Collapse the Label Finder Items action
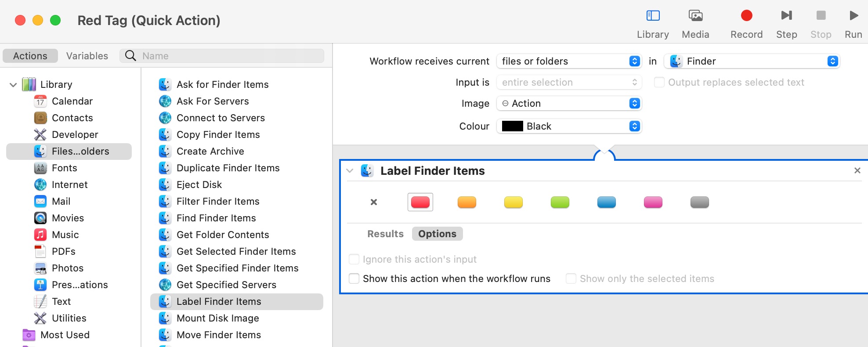Viewport: 868px width, 347px height. [350, 170]
